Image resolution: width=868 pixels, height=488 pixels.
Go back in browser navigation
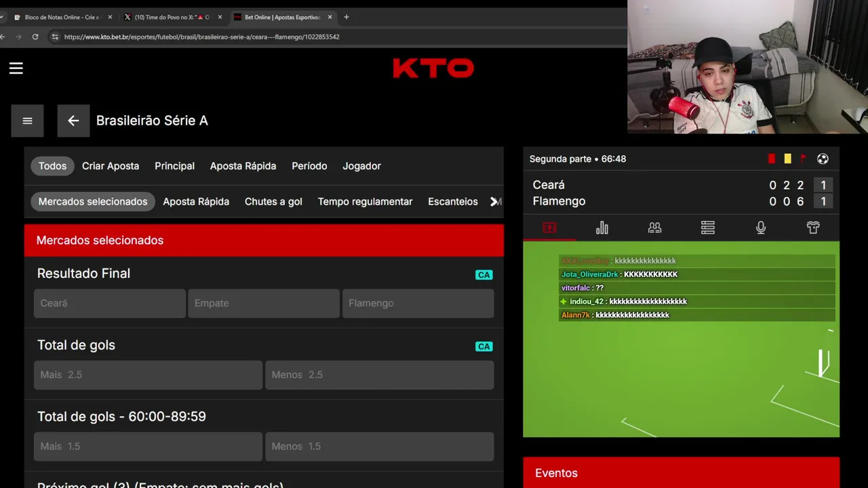(x=3, y=37)
